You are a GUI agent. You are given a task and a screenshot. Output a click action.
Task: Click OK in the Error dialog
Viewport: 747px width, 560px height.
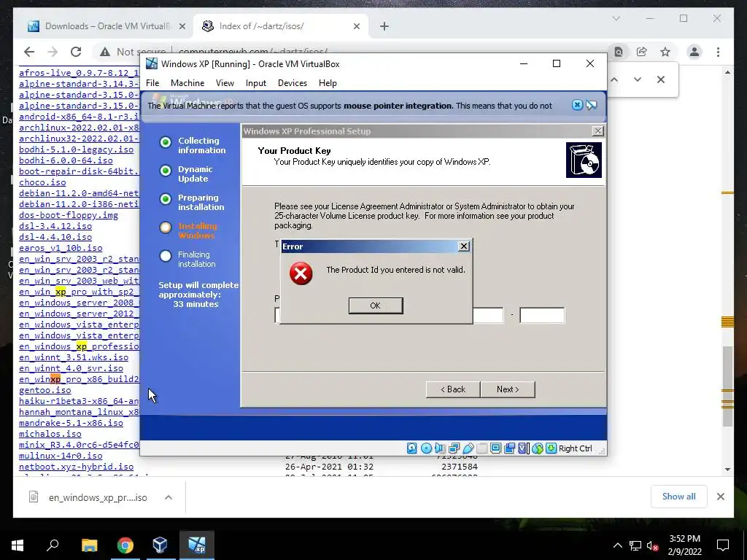click(x=376, y=306)
